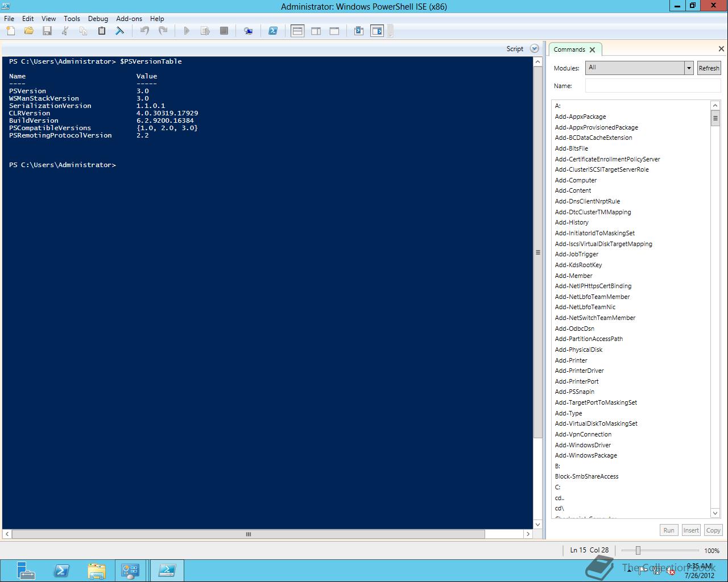This screenshot has width=728, height=582.
Task: Select Add-OdbcDsn command
Action: click(x=574, y=329)
